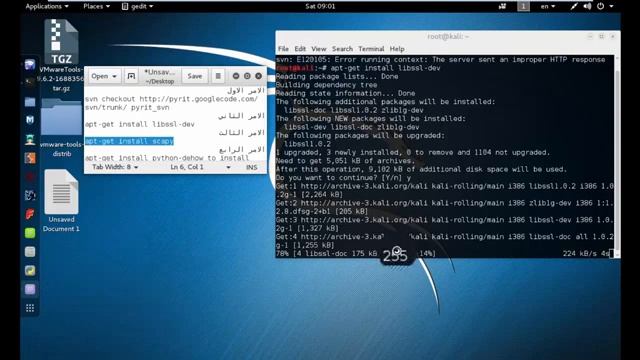The image size is (640, 360).
Task: Launch Metasploit M icon in dock
Action: [x=30, y=120]
